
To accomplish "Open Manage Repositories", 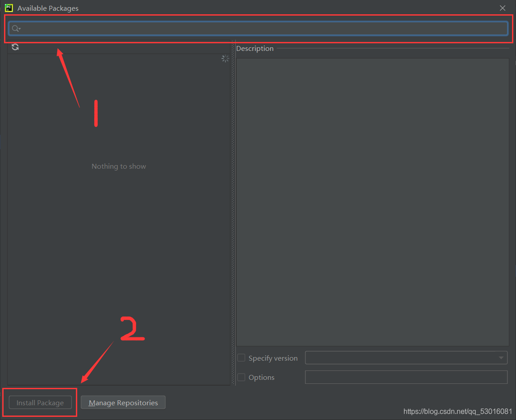I will [x=123, y=403].
